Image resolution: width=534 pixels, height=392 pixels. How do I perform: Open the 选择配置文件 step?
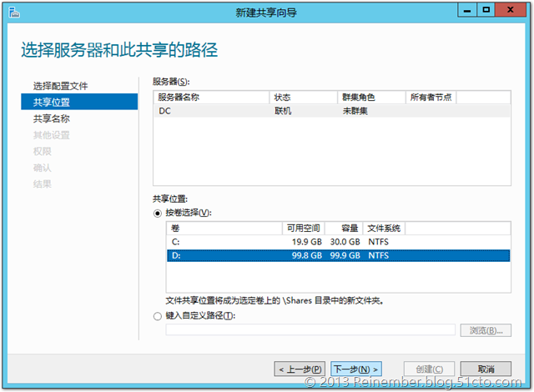(x=60, y=86)
